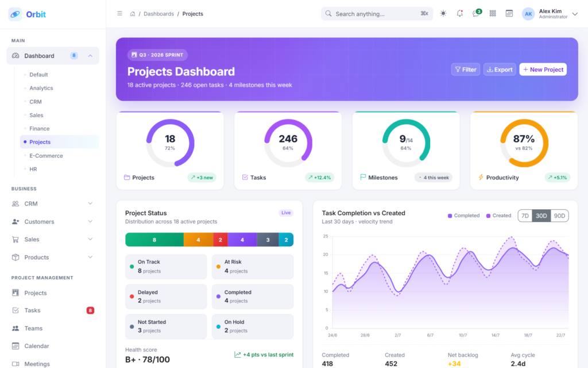Focus the Search anything field
Viewport: 588px width, 368px height.
377,14
